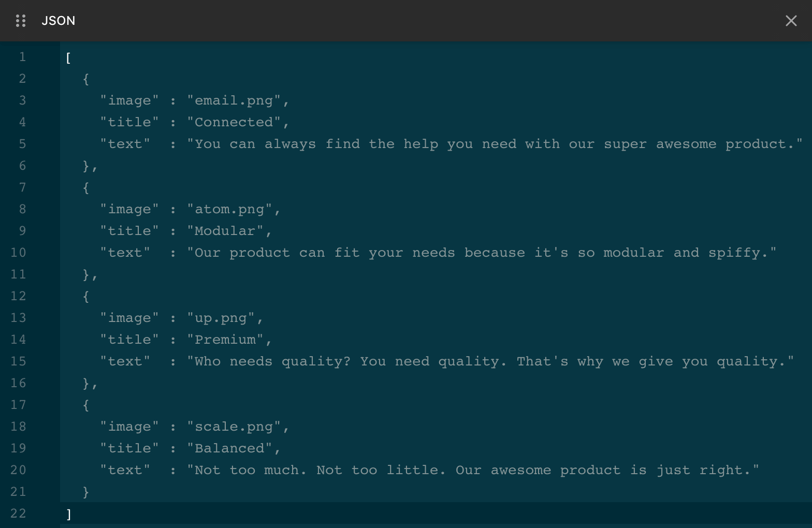The height and width of the screenshot is (528, 812).
Task: Place cursor on "email.png" value
Action: [234, 100]
